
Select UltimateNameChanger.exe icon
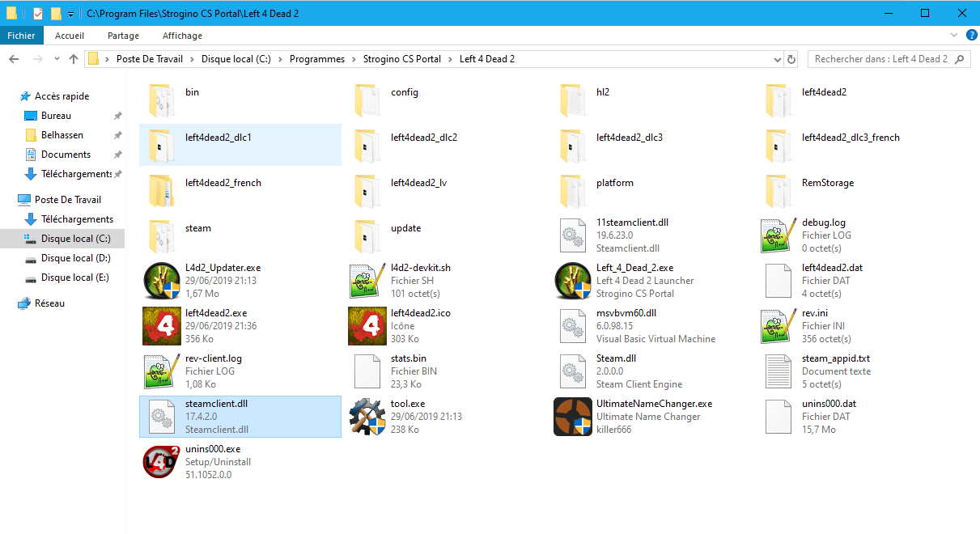pyautogui.click(x=573, y=417)
